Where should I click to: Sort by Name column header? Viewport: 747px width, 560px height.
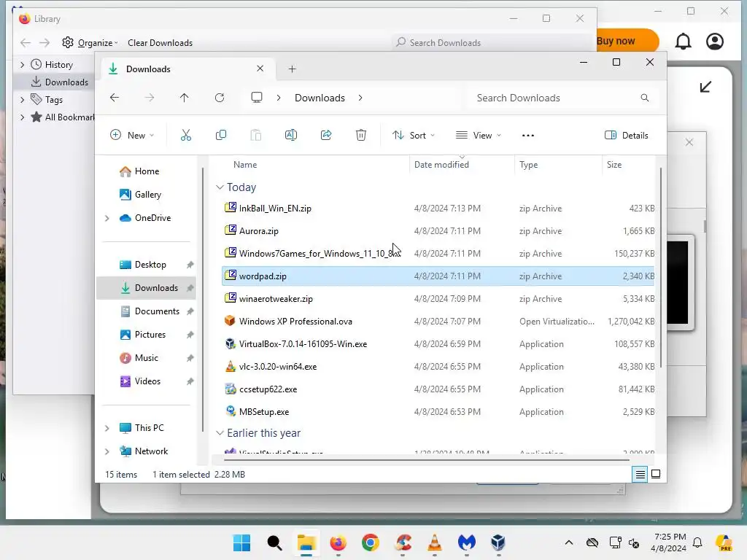click(245, 165)
